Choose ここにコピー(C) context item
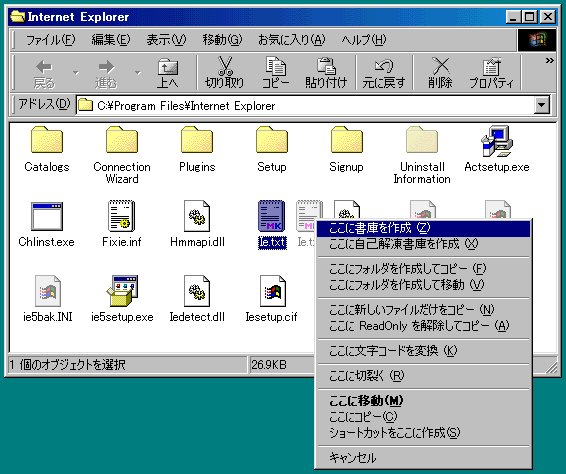566x474 pixels. 423,417
